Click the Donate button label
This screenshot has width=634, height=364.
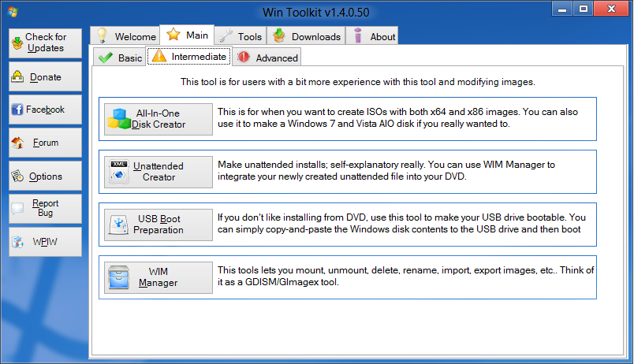tap(45, 76)
